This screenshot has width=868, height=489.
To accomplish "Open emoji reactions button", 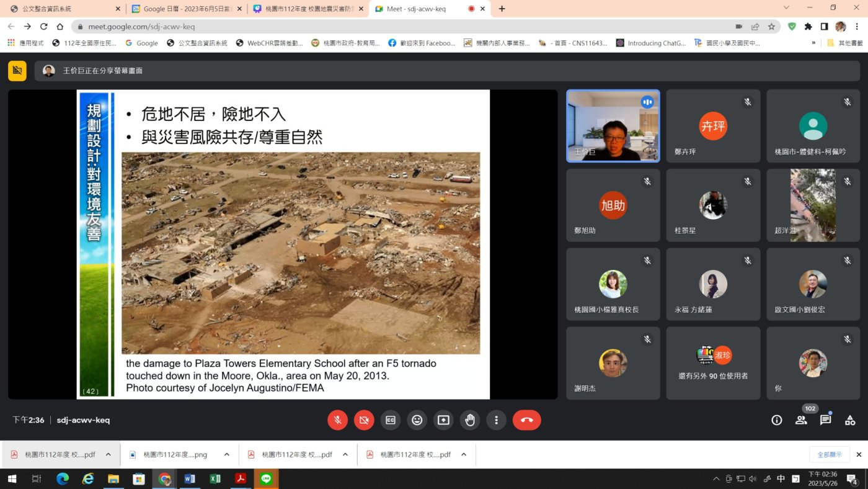I will coord(417,420).
